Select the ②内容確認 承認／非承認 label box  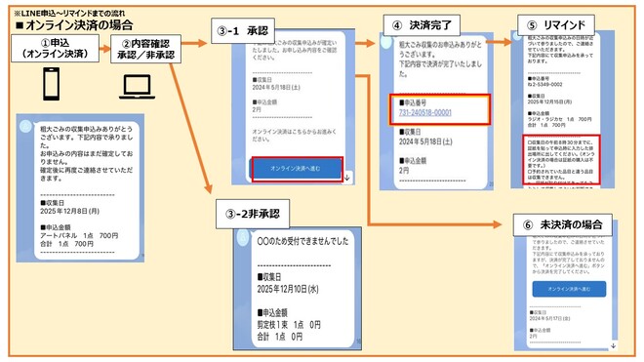[x=145, y=50]
